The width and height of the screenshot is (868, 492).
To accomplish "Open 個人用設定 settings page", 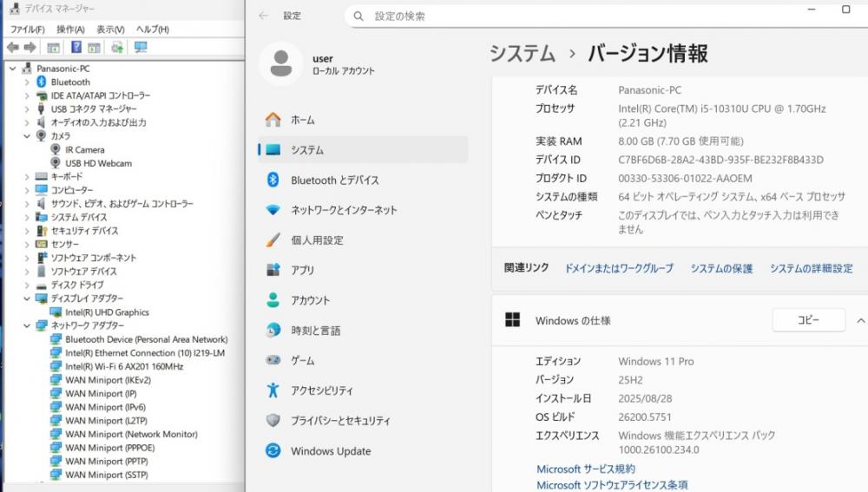I will pos(363,240).
